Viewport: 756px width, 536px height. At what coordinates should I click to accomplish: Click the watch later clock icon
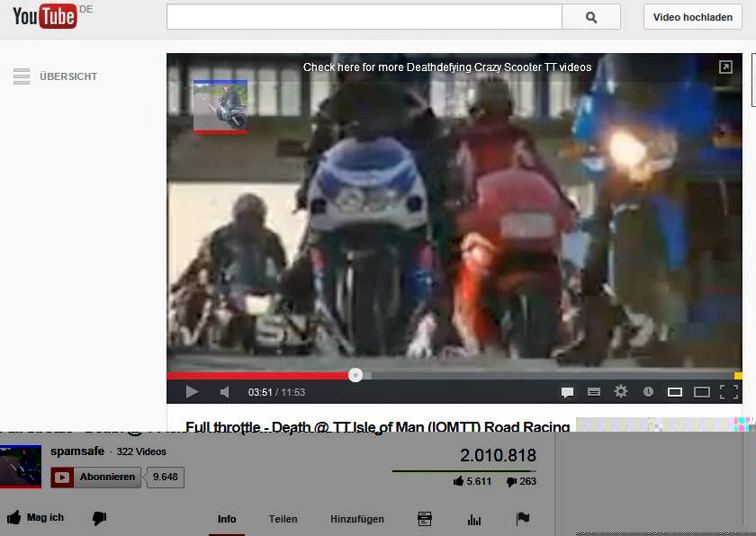pyautogui.click(x=648, y=392)
